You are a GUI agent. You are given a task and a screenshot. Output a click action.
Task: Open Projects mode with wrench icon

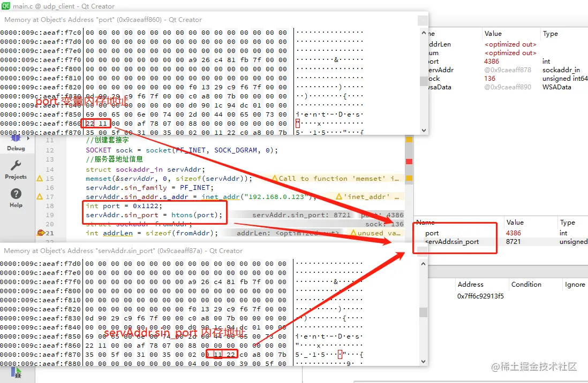click(x=16, y=170)
